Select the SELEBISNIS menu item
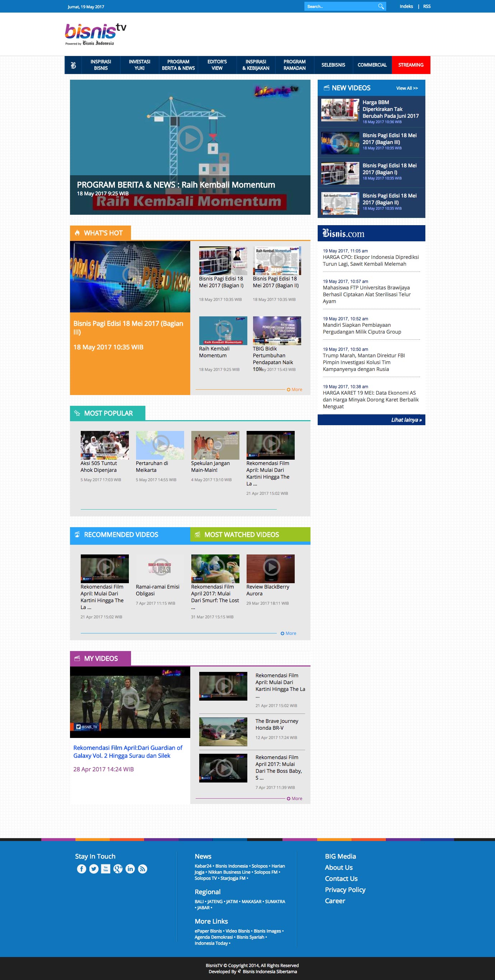The width and height of the screenshot is (495, 980). click(333, 65)
